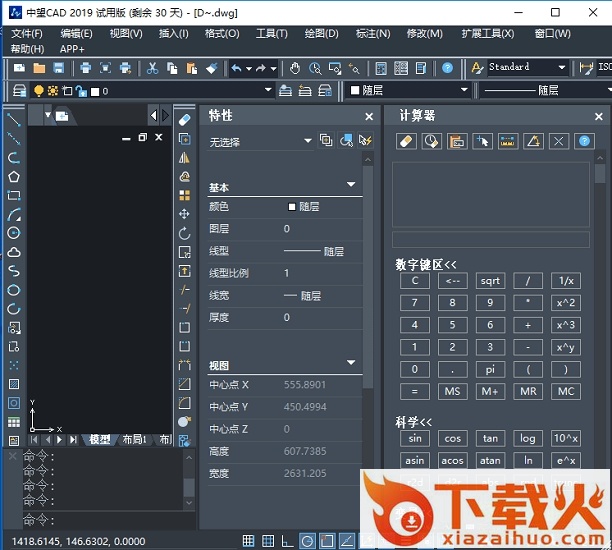Viewport: 612px width, 550px height.
Task: Click the Pan hand icon
Action: [x=295, y=68]
